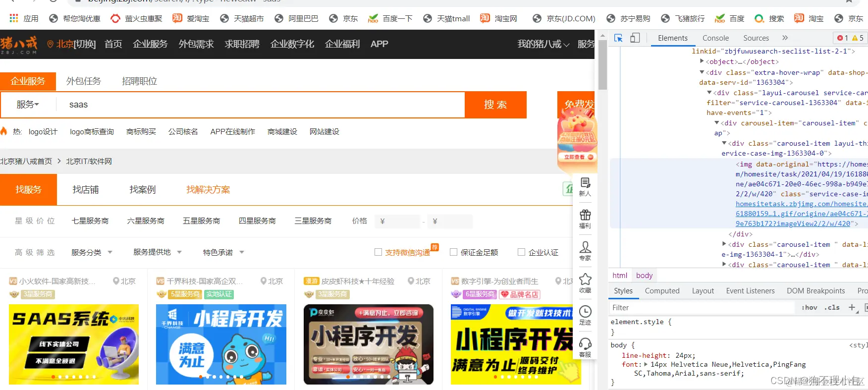Open the 苏宁易购 bookmark
Viewport: 868px width, 390px height.
pyautogui.click(x=628, y=18)
